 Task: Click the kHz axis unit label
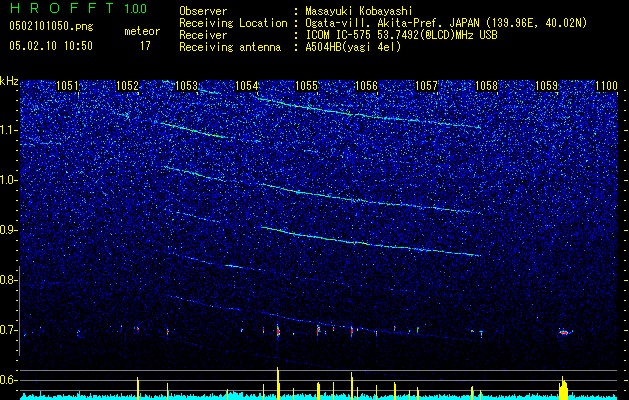[9, 81]
